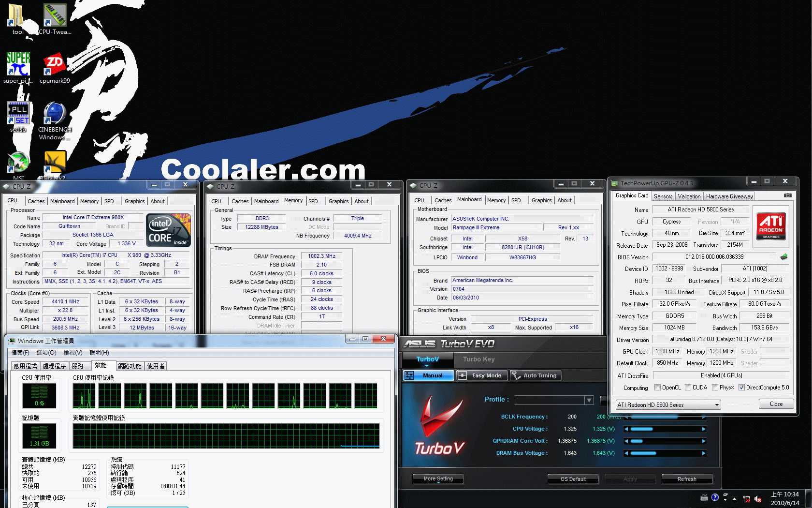Select About tab in middle CPU-Z window
The image size is (812, 508).
click(362, 201)
